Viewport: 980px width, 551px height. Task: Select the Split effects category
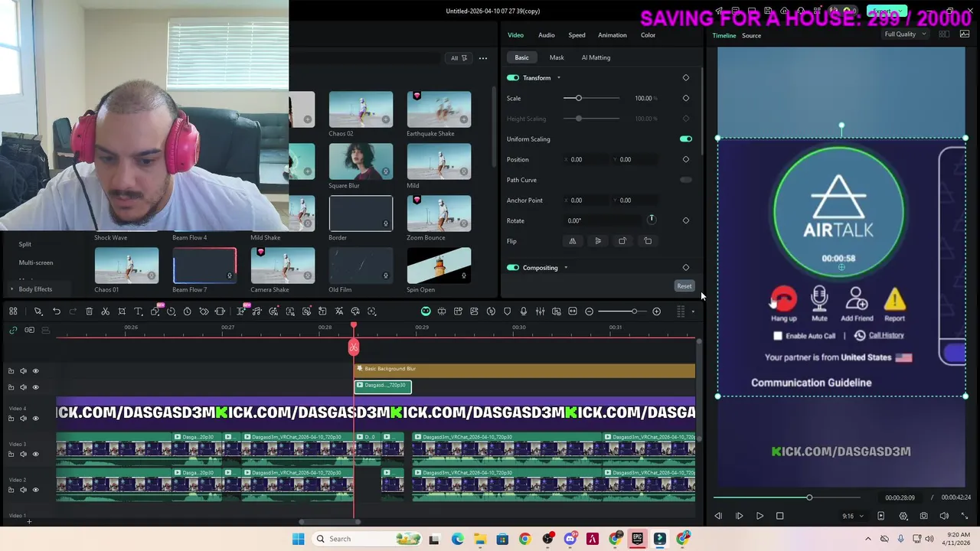[25, 244]
